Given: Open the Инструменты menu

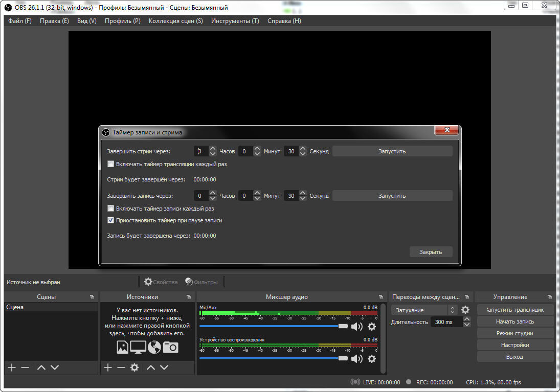Looking at the screenshot, I should coord(235,21).
